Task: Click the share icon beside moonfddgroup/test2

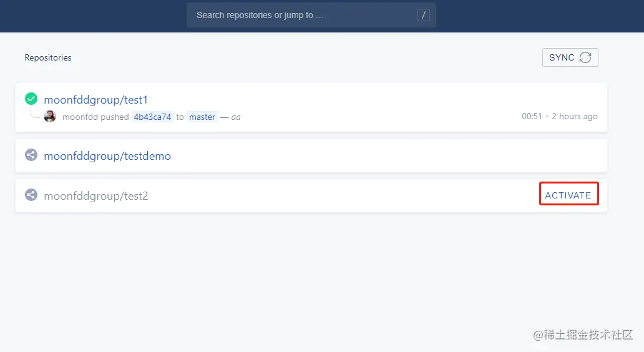Action: 31,195
